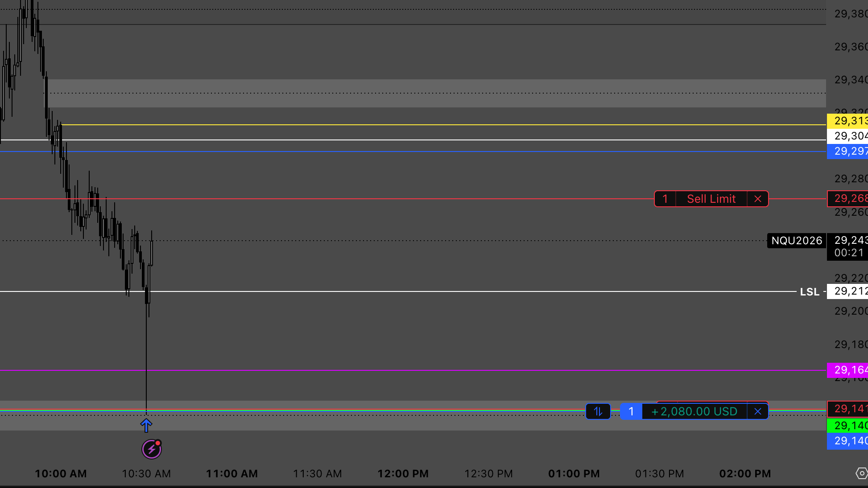Click the Sell Limit quantity 1 box
Image resolution: width=868 pixels, height=488 pixels.
point(665,199)
